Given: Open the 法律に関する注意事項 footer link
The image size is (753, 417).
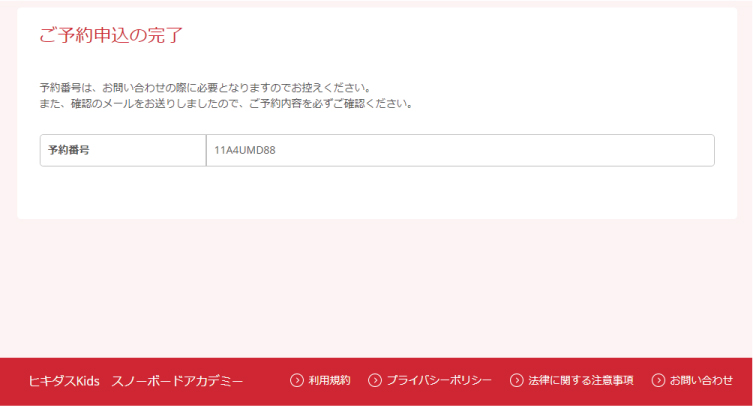Looking at the screenshot, I should [581, 380].
